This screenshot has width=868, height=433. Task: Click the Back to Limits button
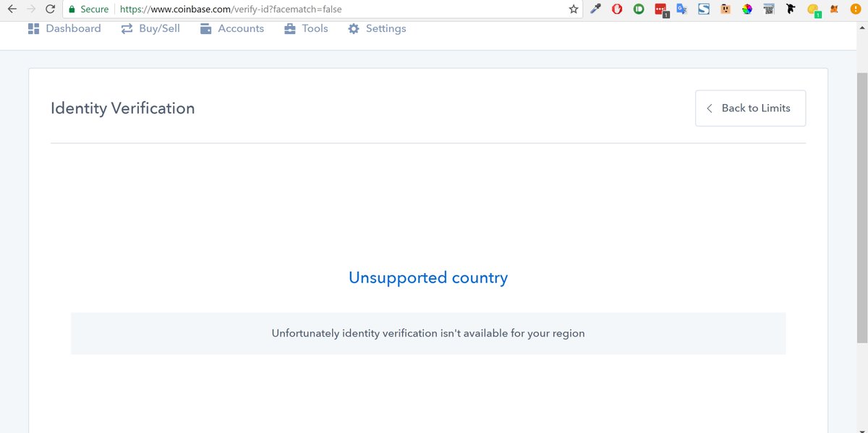(750, 108)
